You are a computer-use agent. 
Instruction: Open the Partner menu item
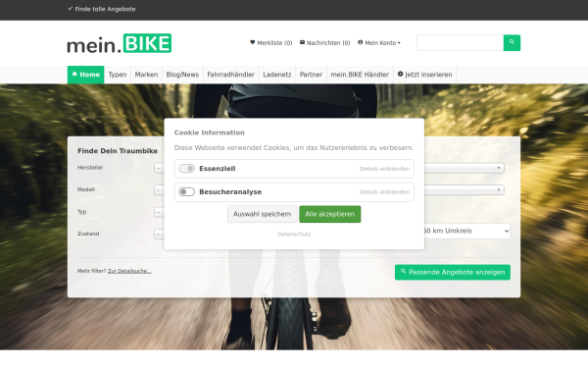coord(311,75)
